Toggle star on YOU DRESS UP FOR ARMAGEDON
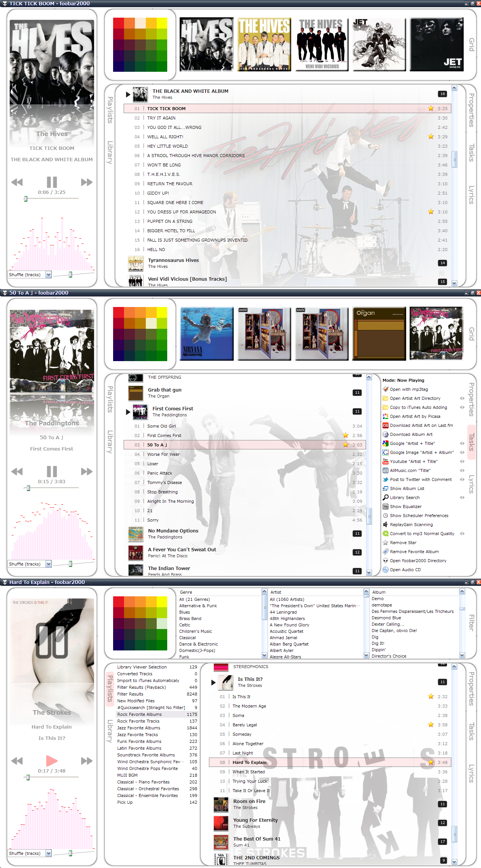This screenshot has width=481, height=868. point(431,212)
